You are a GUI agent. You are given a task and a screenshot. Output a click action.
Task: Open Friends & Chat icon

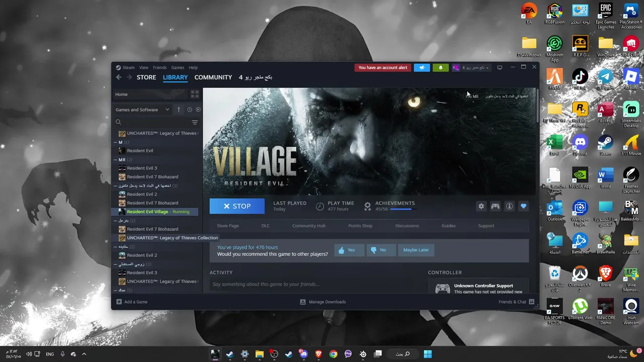pos(532,302)
